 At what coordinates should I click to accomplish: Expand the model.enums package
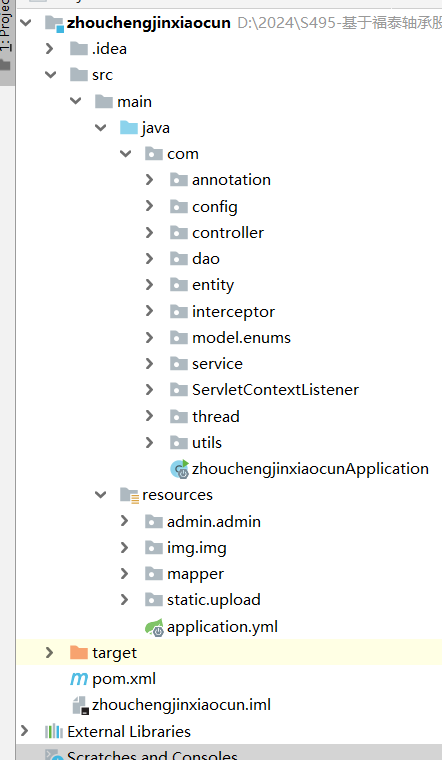point(150,337)
